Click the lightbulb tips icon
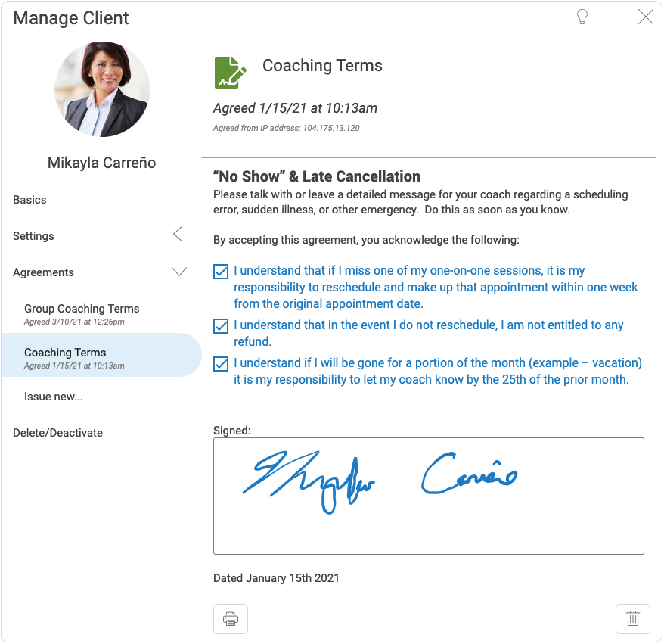Image resolution: width=664 pixels, height=644 pixels. pos(582,17)
